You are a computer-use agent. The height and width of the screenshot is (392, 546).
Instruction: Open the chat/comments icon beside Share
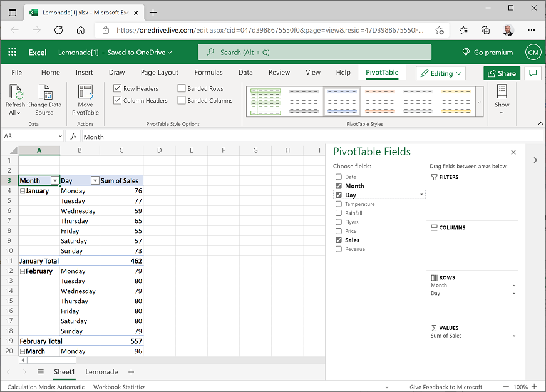point(533,73)
